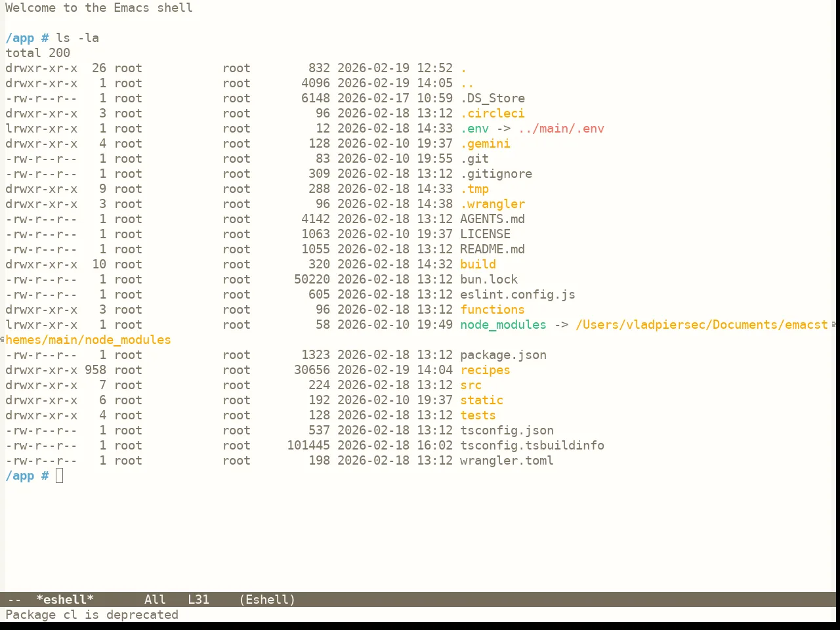Select the static directory name

coord(482,400)
